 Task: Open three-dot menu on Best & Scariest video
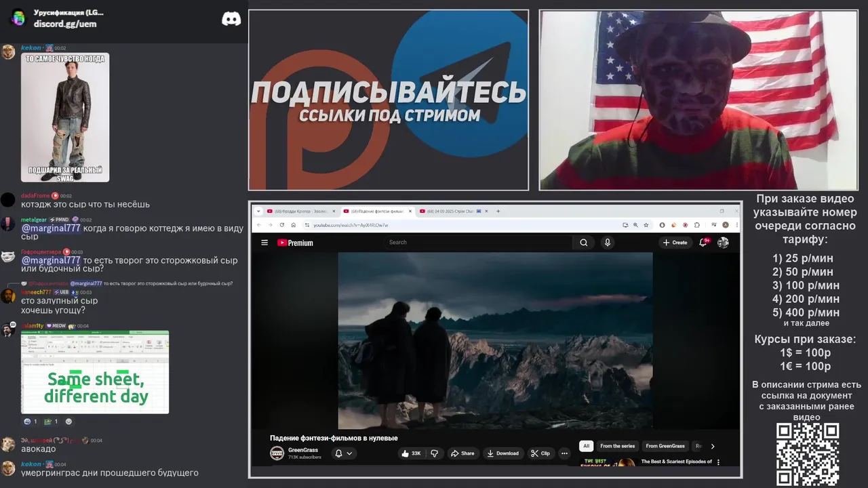pos(718,462)
